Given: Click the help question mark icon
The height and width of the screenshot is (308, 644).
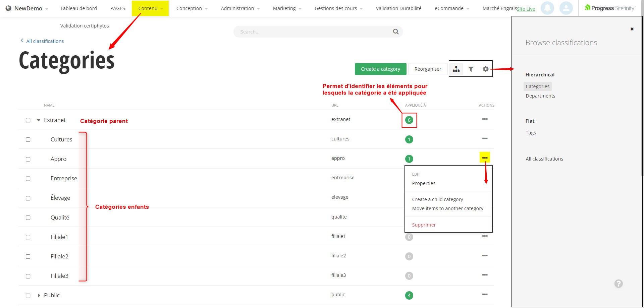Looking at the screenshot, I should (619, 284).
